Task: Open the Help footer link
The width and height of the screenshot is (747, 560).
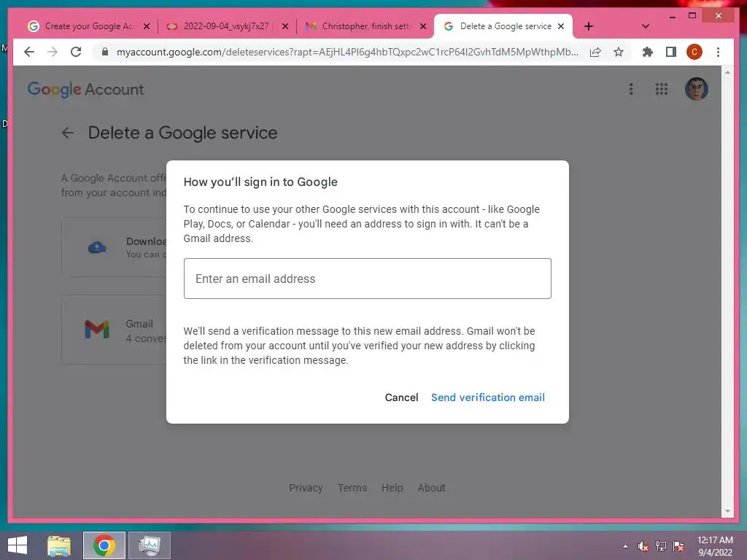Action: click(x=392, y=488)
